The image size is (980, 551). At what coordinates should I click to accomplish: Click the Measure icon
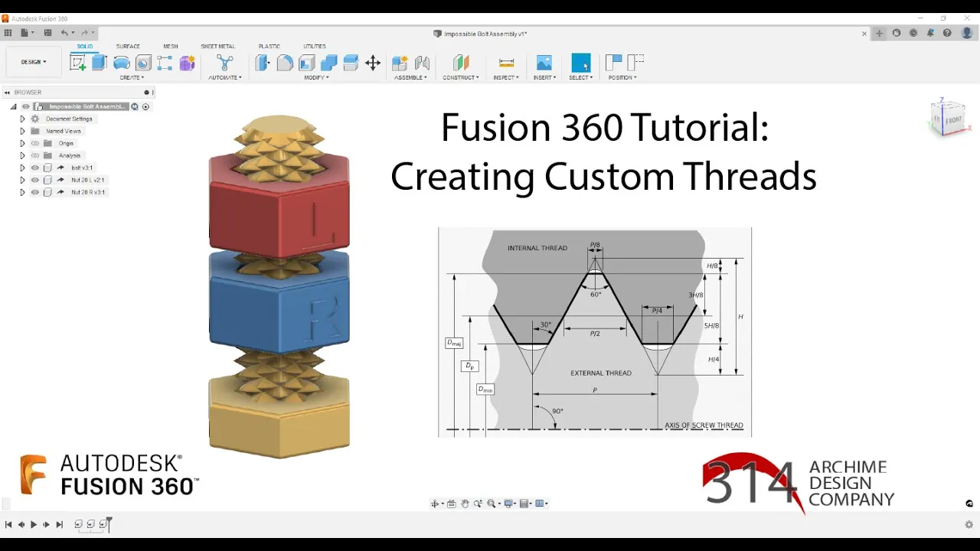click(x=506, y=63)
